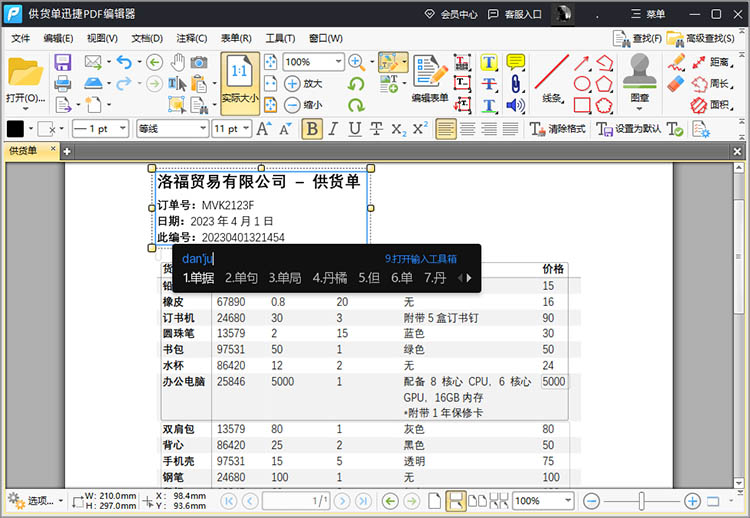This screenshot has height=518, width=750.
Task: Click the Save floppy disk icon
Action: click(62, 62)
